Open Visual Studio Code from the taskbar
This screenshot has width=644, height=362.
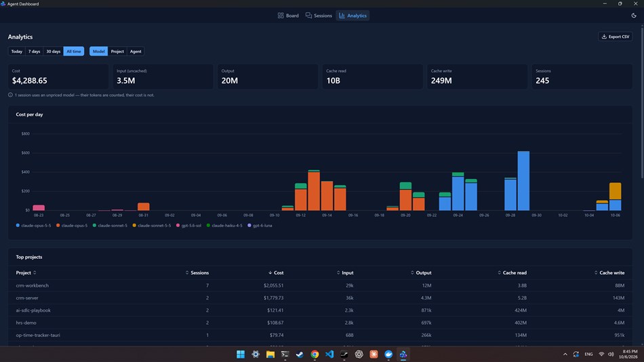tap(329, 354)
